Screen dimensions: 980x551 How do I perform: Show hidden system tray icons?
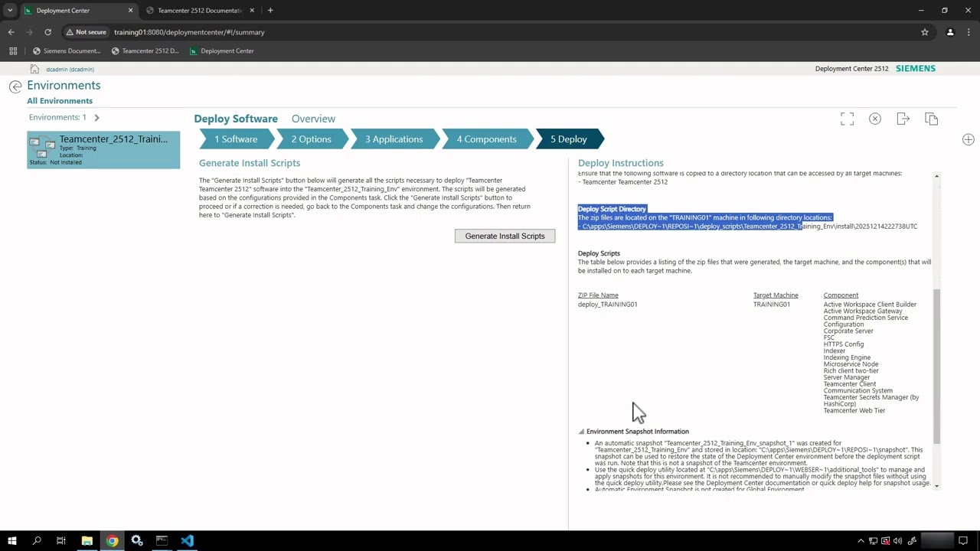(861, 541)
